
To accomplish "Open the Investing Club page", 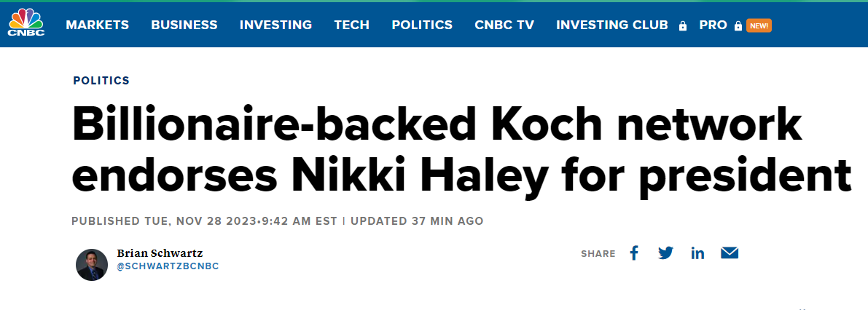I will (611, 25).
